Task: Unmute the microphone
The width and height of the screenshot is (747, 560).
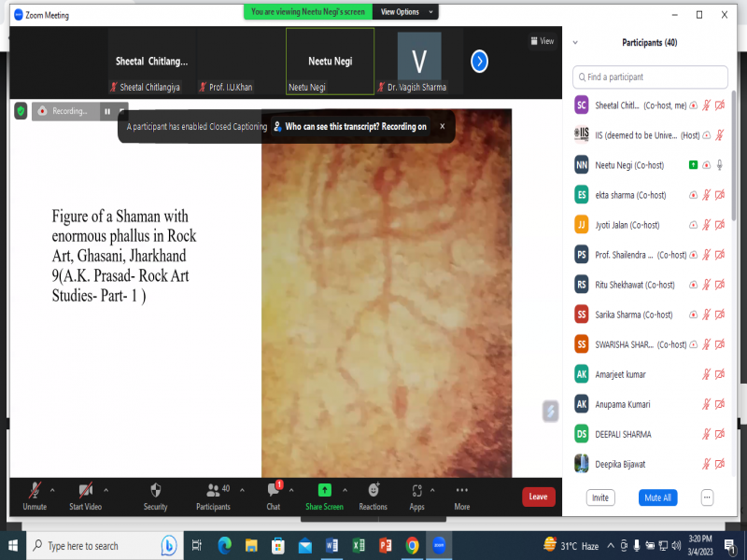Action: coord(34,490)
